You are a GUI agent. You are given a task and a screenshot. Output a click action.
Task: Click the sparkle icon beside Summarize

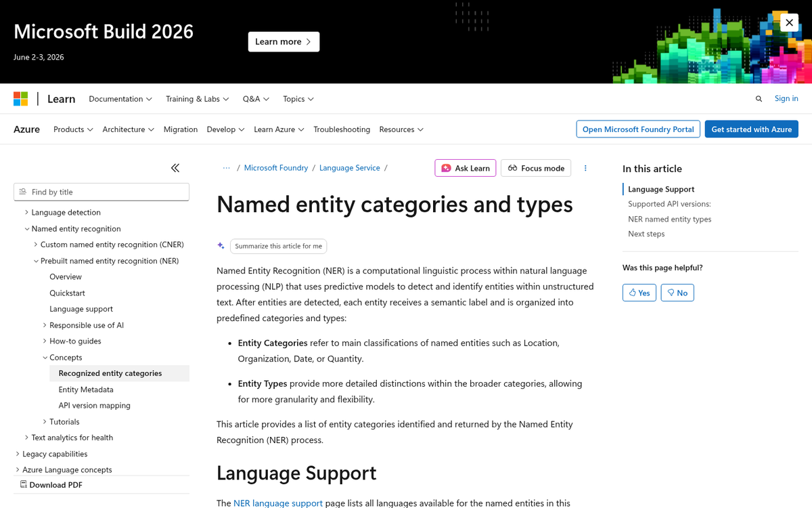[221, 246]
